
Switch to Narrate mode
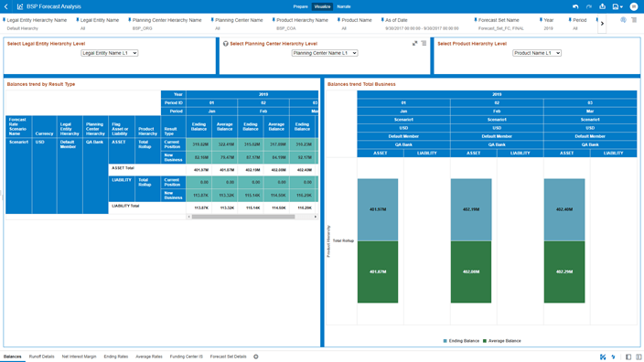[344, 6]
